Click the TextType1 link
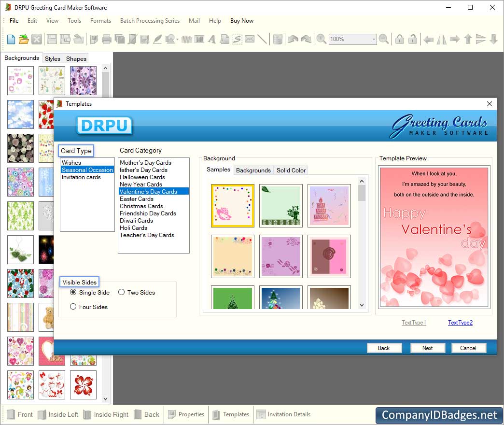 pos(414,323)
